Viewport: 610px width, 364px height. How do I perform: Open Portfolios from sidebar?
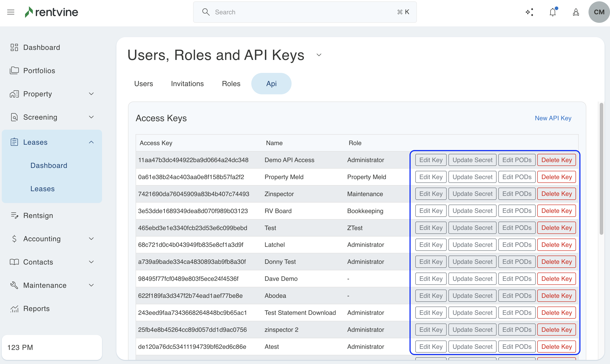point(39,71)
